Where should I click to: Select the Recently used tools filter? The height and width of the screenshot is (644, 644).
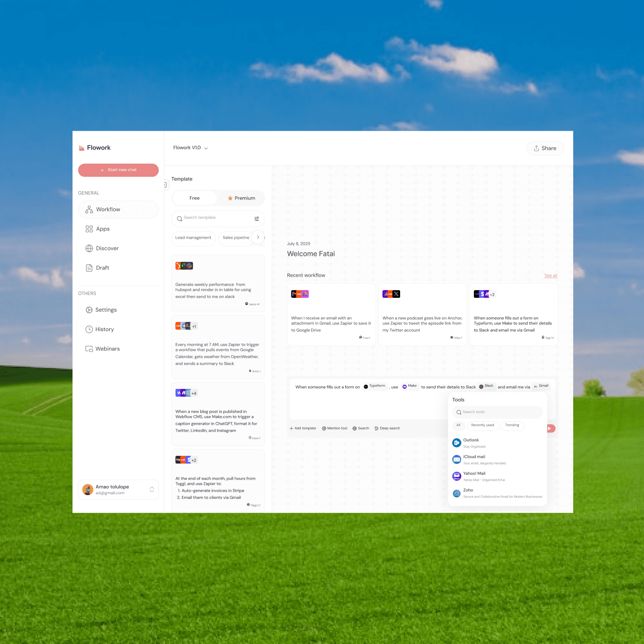click(483, 426)
